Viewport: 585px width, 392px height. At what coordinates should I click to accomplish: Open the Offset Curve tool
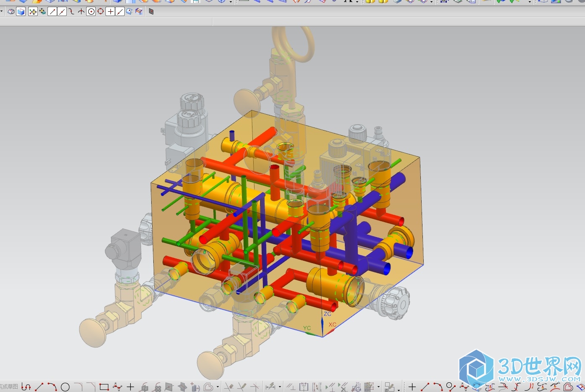pos(144,387)
